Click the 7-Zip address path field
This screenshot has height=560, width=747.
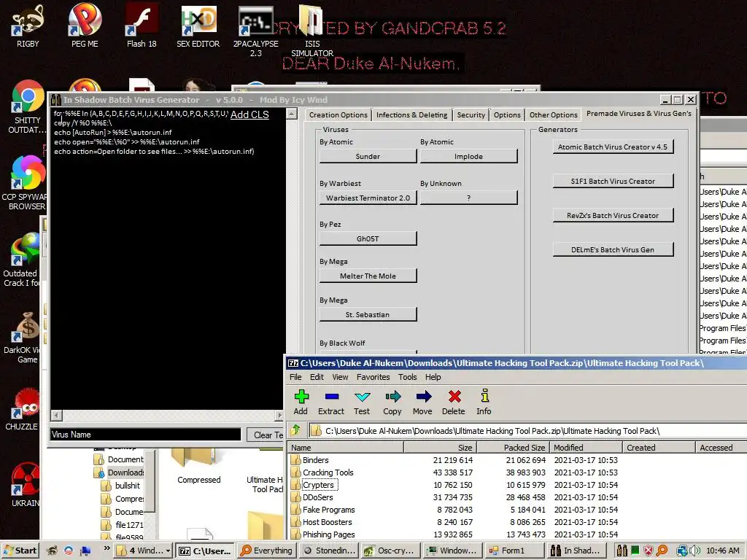tap(528, 430)
